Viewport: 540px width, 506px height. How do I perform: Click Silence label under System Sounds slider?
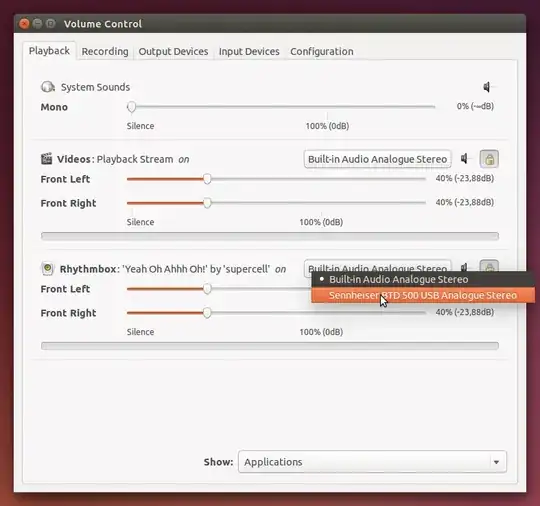pos(140,126)
